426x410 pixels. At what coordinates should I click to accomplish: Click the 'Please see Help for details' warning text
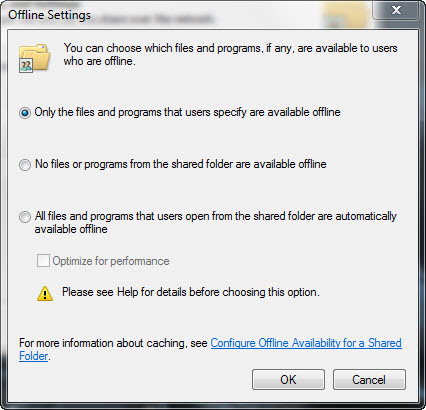[x=191, y=292]
